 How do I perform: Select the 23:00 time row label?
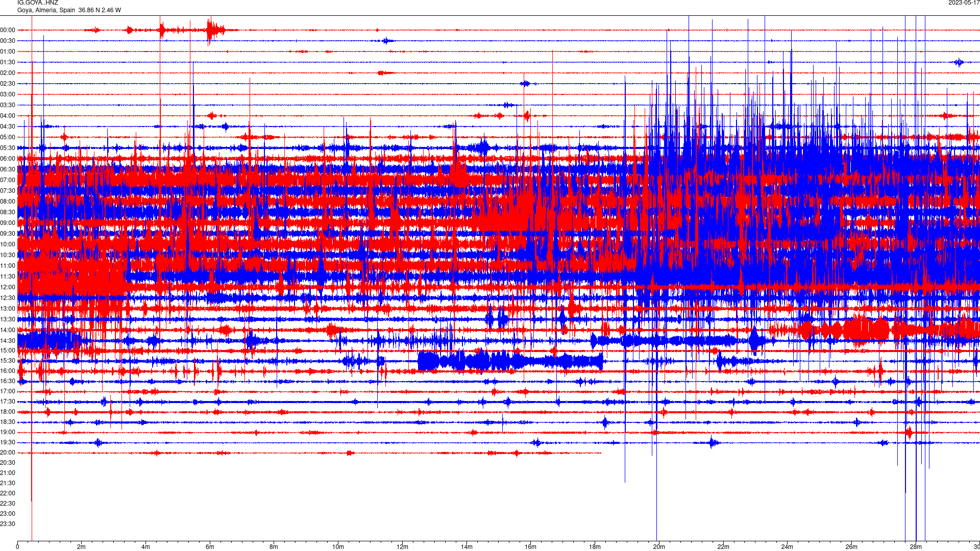8,514
